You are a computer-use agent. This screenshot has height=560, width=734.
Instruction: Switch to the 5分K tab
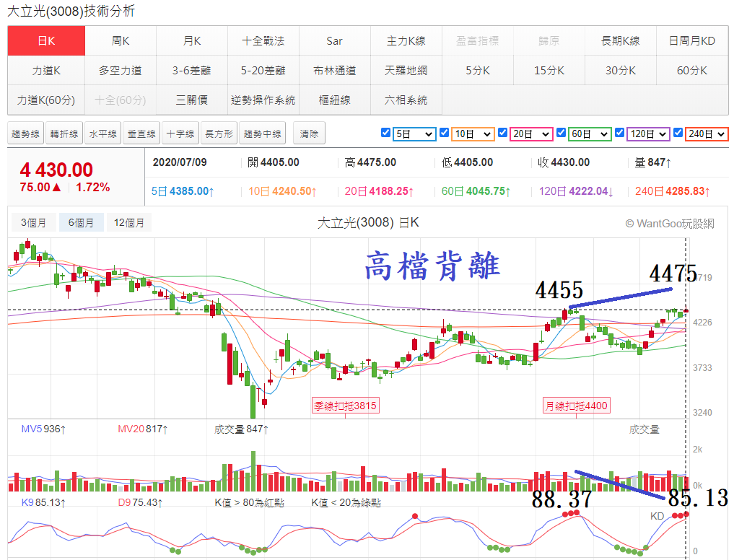(x=478, y=70)
